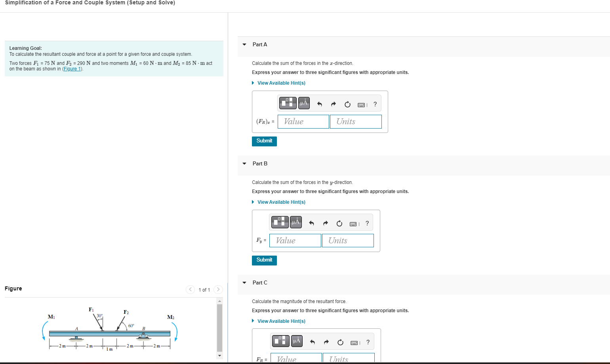The width and height of the screenshot is (610, 364).
Task: Select the μÅ units icon in Part B
Action: pyautogui.click(x=295, y=222)
